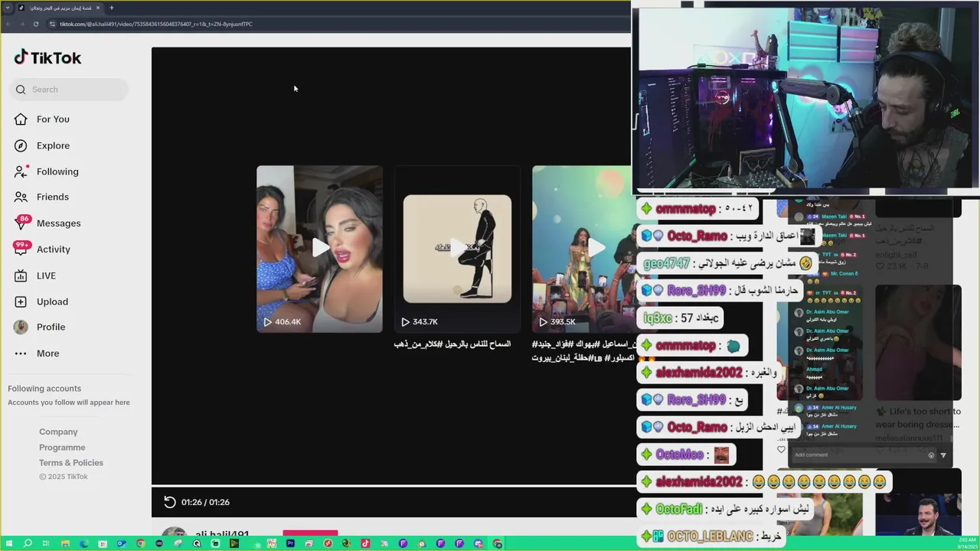Click the browser forward arrow
Screen dimensions: 980x551
21,24
